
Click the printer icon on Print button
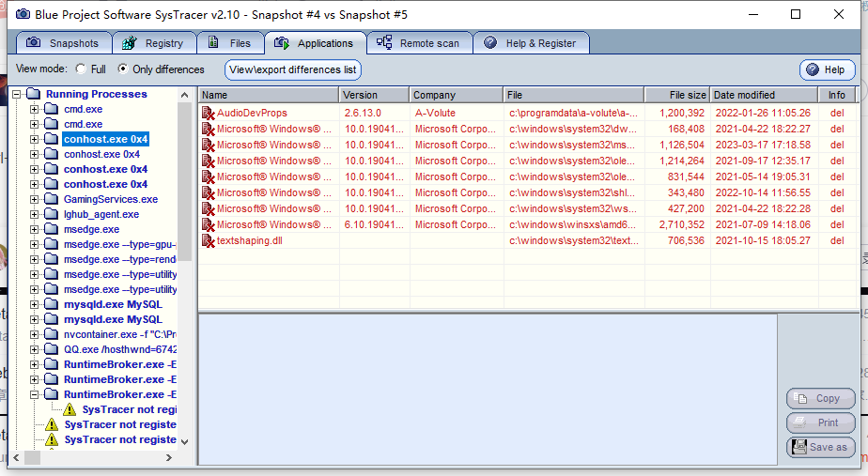(x=800, y=422)
